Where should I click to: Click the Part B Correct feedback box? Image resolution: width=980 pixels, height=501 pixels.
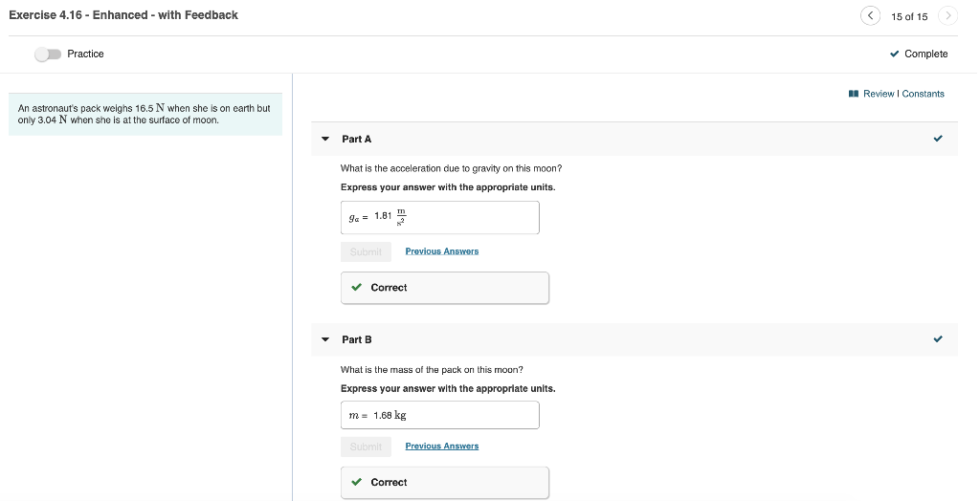click(x=445, y=482)
